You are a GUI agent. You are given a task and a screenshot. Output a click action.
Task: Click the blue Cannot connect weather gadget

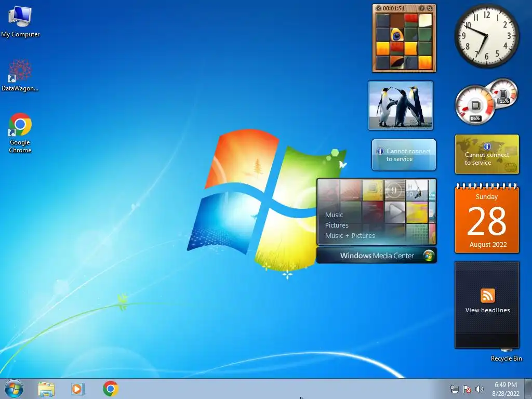tap(404, 155)
